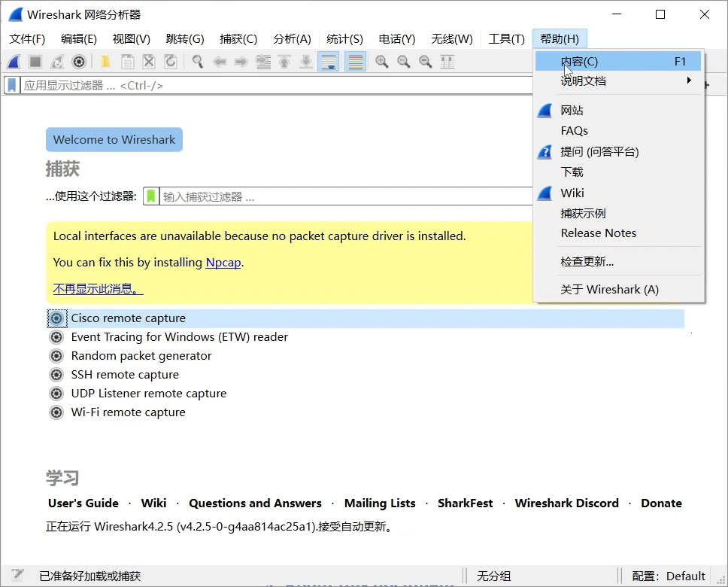Open the 无线(W) menu

coord(452,39)
